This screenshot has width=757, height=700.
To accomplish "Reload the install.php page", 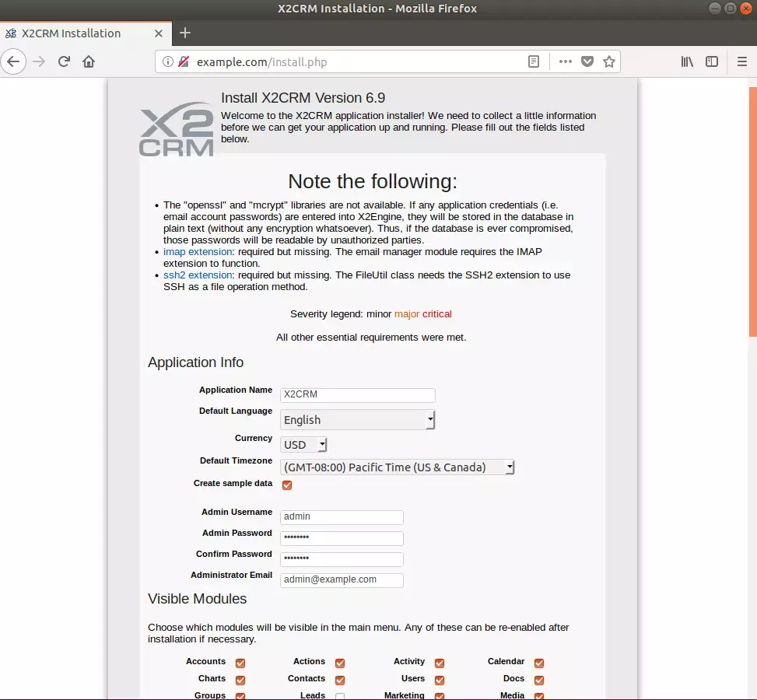I will pyautogui.click(x=64, y=61).
